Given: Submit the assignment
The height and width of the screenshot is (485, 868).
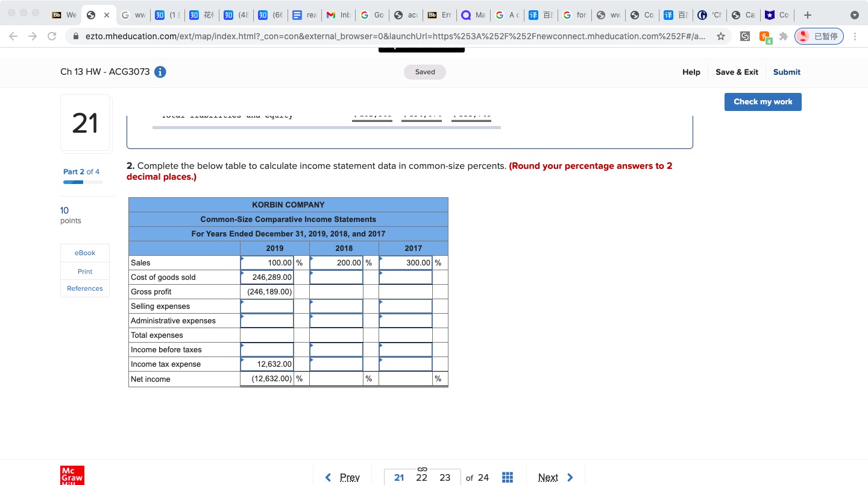Looking at the screenshot, I should pyautogui.click(x=787, y=72).
